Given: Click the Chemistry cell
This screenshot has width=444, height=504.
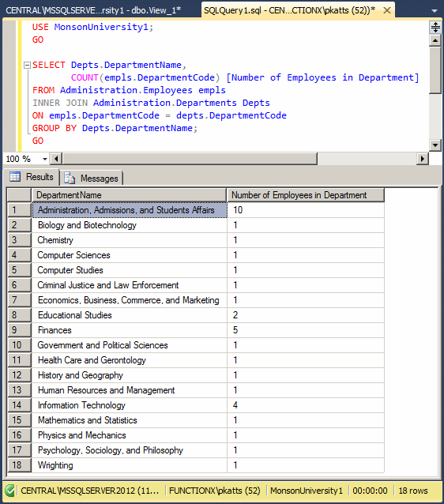Looking at the screenshot, I should [x=130, y=240].
